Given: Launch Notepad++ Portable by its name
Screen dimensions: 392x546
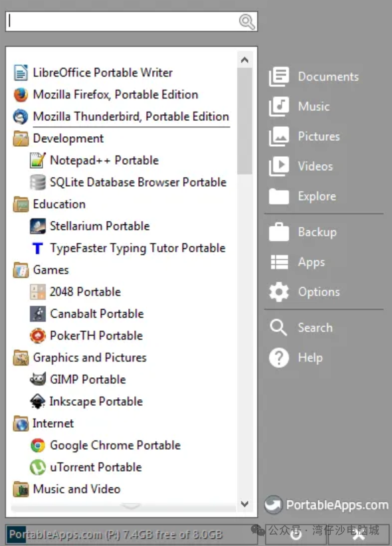Looking at the screenshot, I should [104, 161].
